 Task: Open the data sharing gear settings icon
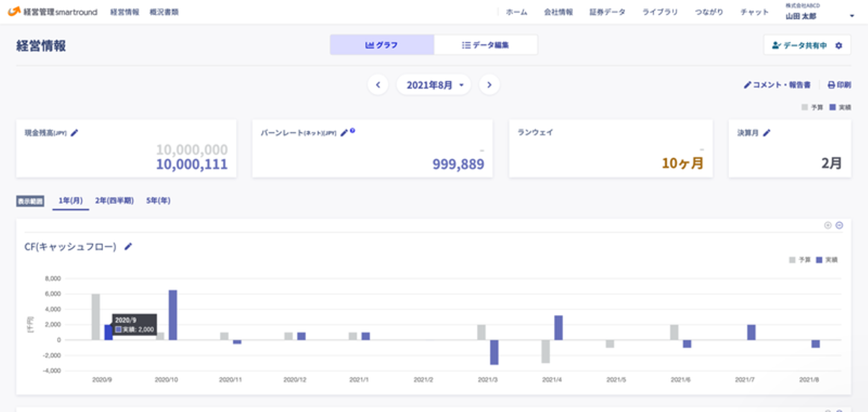click(x=838, y=45)
